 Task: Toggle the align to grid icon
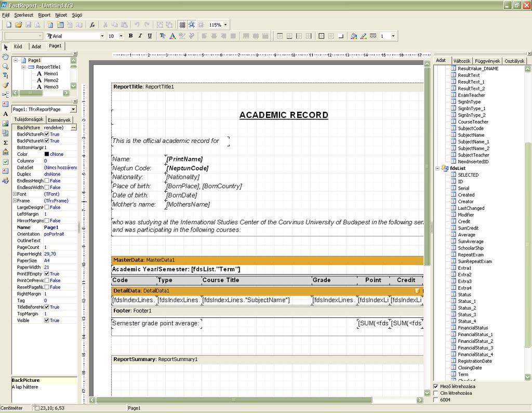coord(192,25)
